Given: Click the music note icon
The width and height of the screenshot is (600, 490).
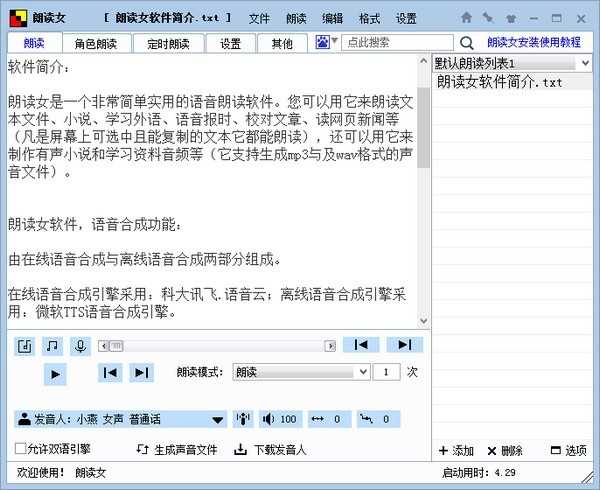Looking at the screenshot, I should 53,345.
